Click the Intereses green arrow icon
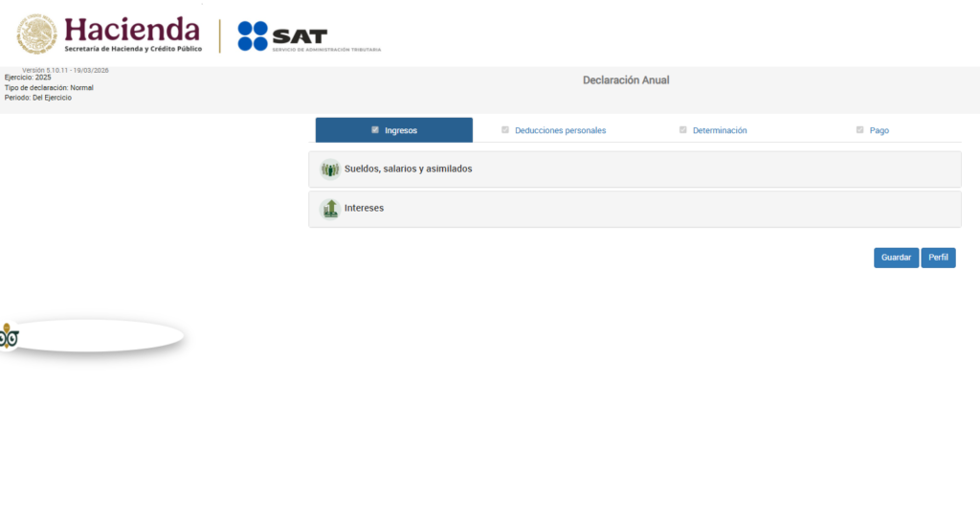Screen dimensions: 980x519 click(330, 209)
